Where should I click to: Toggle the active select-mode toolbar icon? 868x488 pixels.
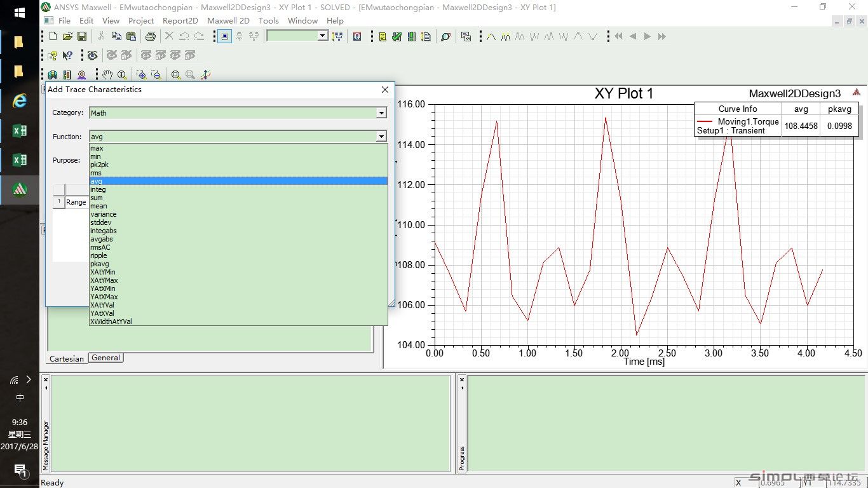[x=224, y=36]
